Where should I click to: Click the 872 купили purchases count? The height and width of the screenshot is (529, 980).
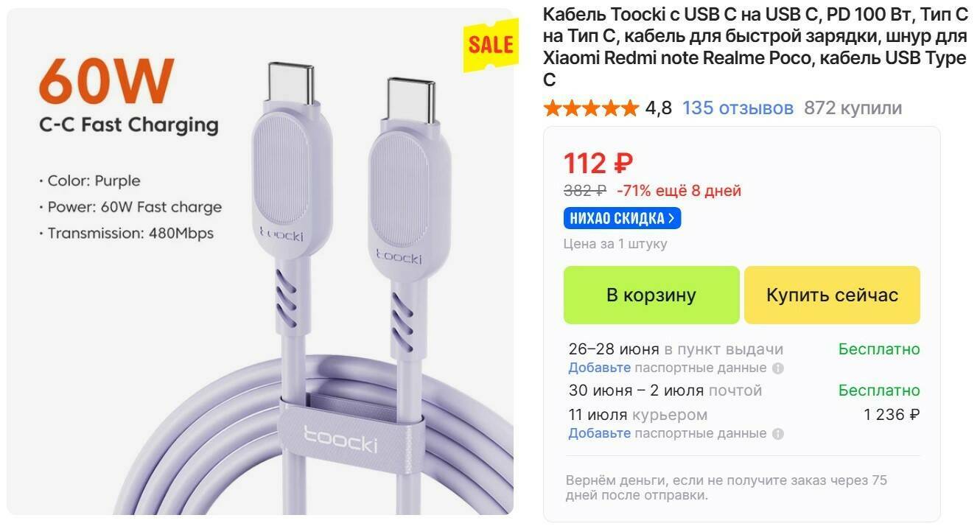(853, 108)
